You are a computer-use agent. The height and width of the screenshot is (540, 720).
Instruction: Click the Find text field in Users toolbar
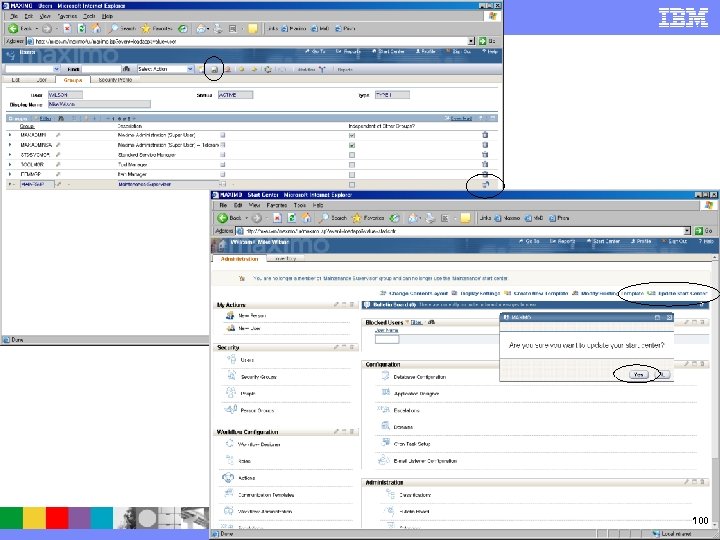pyautogui.click(x=101, y=69)
